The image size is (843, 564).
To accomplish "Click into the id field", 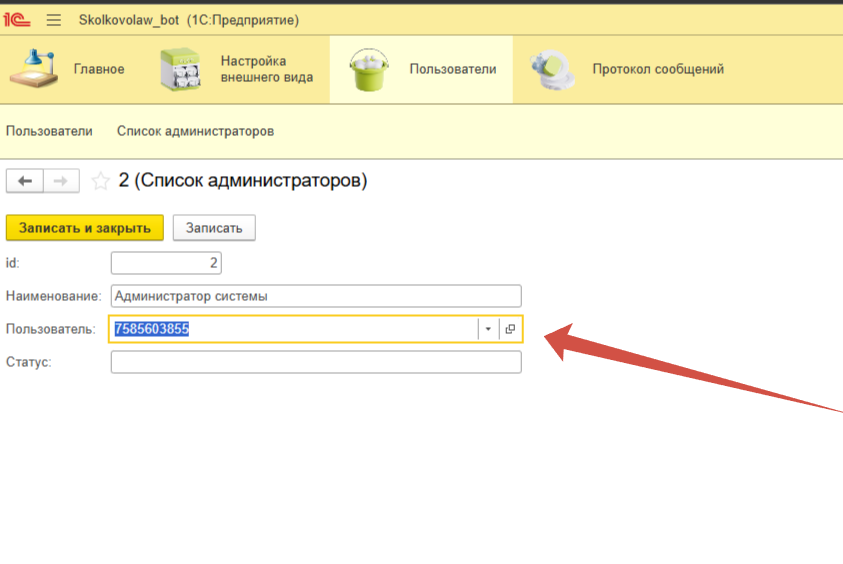I will [165, 263].
